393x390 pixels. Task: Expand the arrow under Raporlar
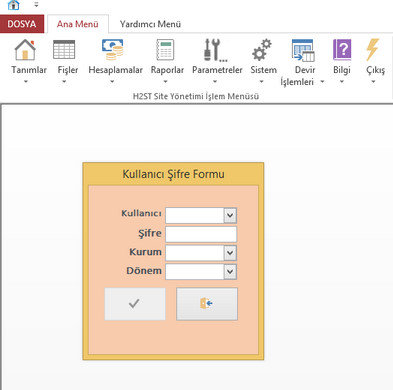tap(165, 81)
